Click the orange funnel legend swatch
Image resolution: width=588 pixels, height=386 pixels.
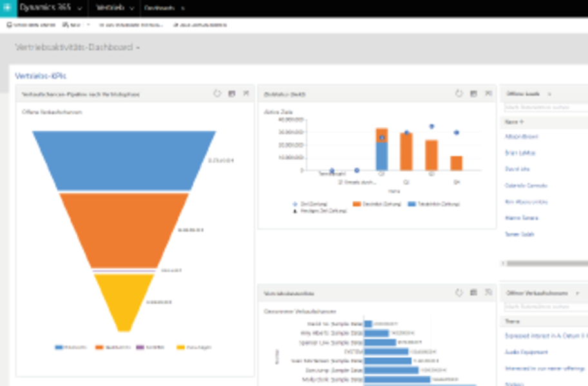99,347
